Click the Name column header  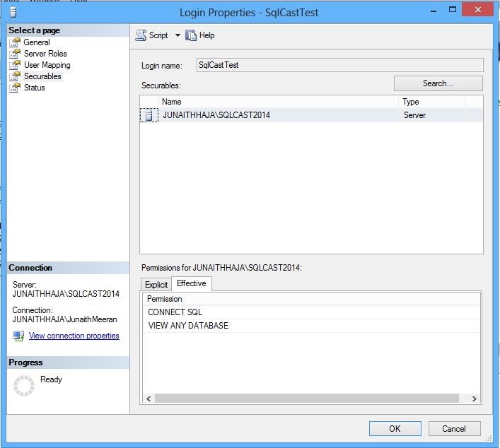click(278, 102)
